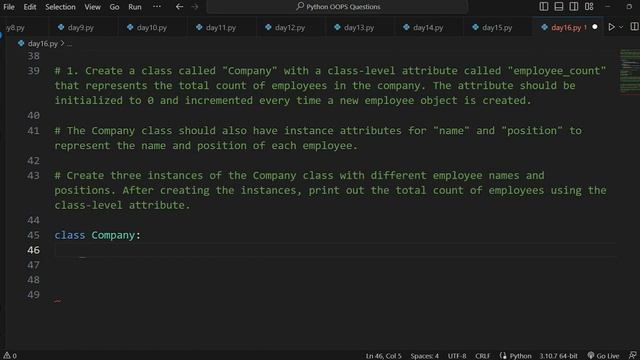Image resolution: width=640 pixels, height=360 pixels.
Task: Change the CRLF line ending
Action: click(482, 356)
